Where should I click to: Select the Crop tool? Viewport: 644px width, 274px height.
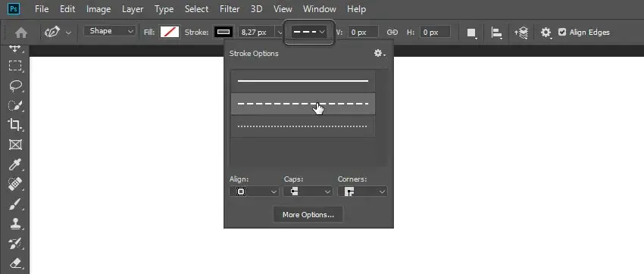(x=16, y=125)
